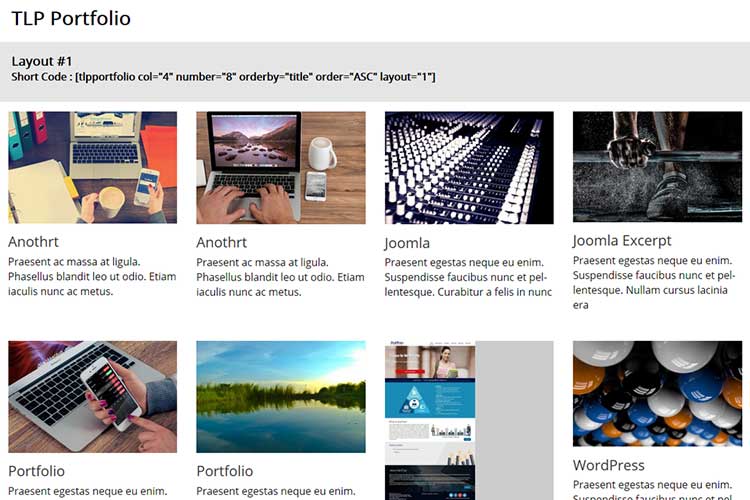
Task: Select the weightlifter gripping barbell image
Action: [x=657, y=166]
